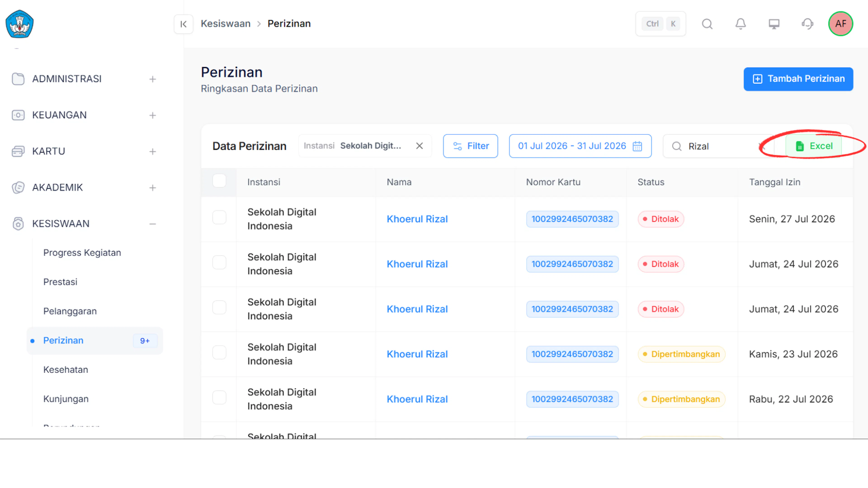Open search via the top magnifier icon
Screen dimensions: 868x488
tap(707, 24)
